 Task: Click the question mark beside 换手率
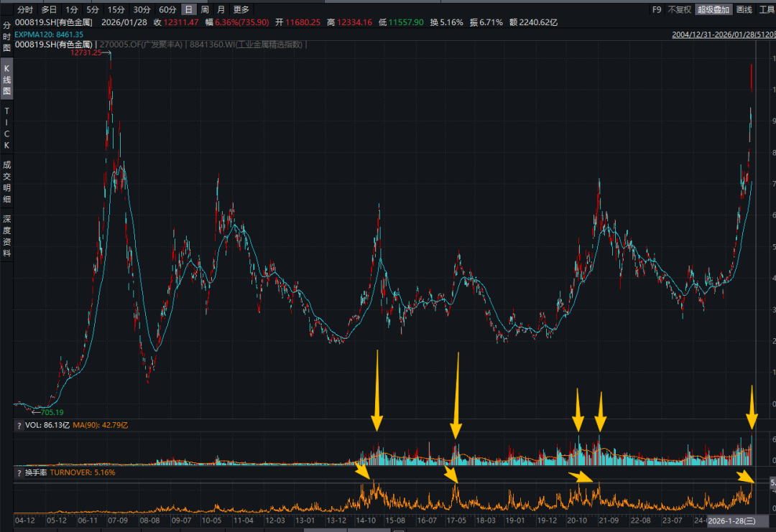click(19, 472)
